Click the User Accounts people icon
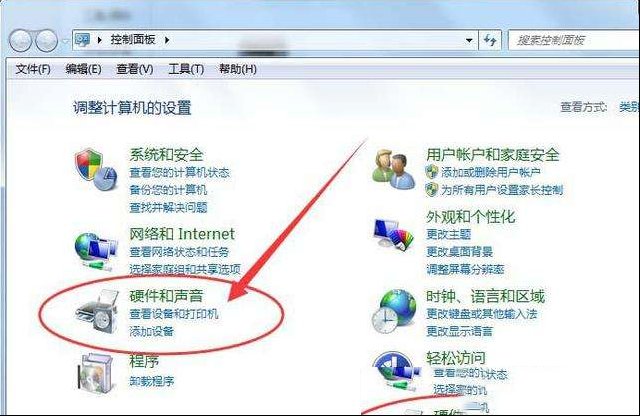The height and width of the screenshot is (416, 640). [394, 169]
